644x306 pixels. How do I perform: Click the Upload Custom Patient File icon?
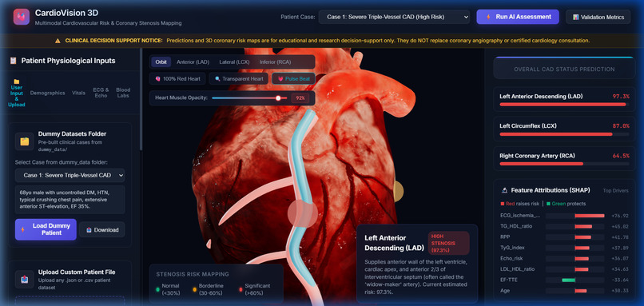(25, 280)
